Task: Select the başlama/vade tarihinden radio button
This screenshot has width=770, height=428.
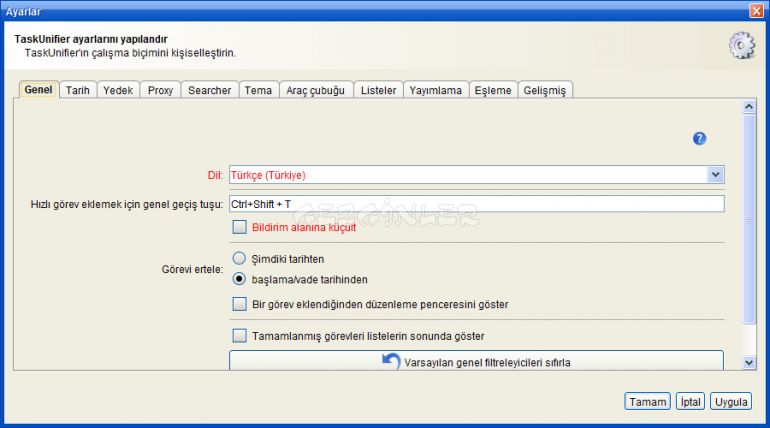Action: pyautogui.click(x=239, y=279)
